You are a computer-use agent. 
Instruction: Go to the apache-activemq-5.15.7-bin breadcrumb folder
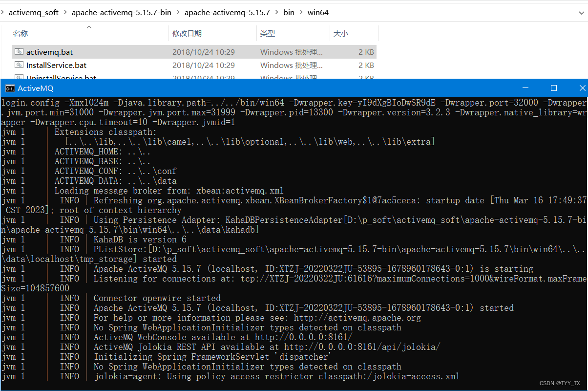pos(122,12)
